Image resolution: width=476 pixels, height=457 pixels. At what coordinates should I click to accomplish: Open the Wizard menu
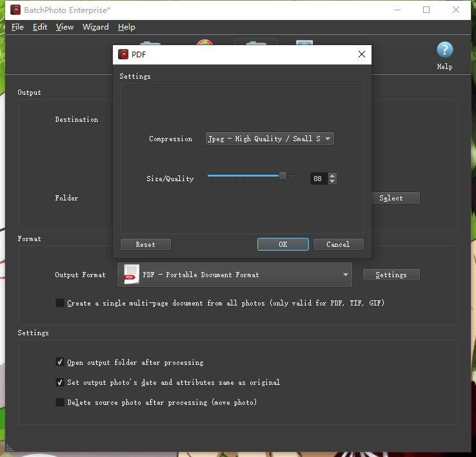tap(95, 27)
